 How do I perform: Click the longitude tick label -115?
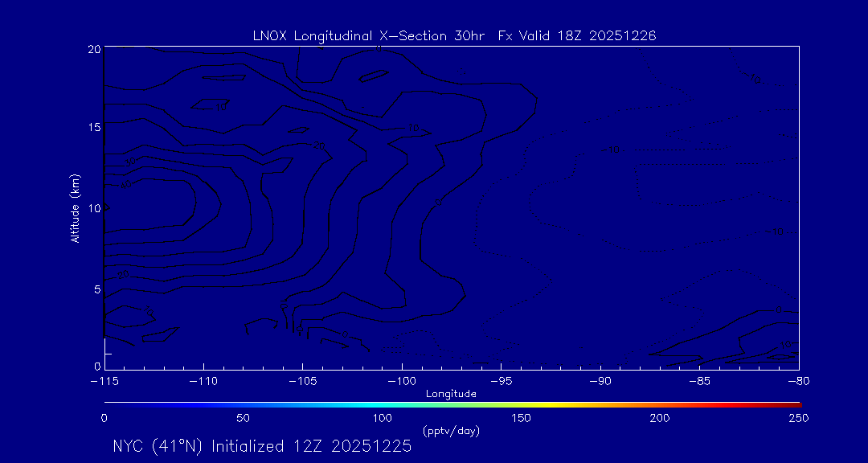pyautogui.click(x=104, y=382)
